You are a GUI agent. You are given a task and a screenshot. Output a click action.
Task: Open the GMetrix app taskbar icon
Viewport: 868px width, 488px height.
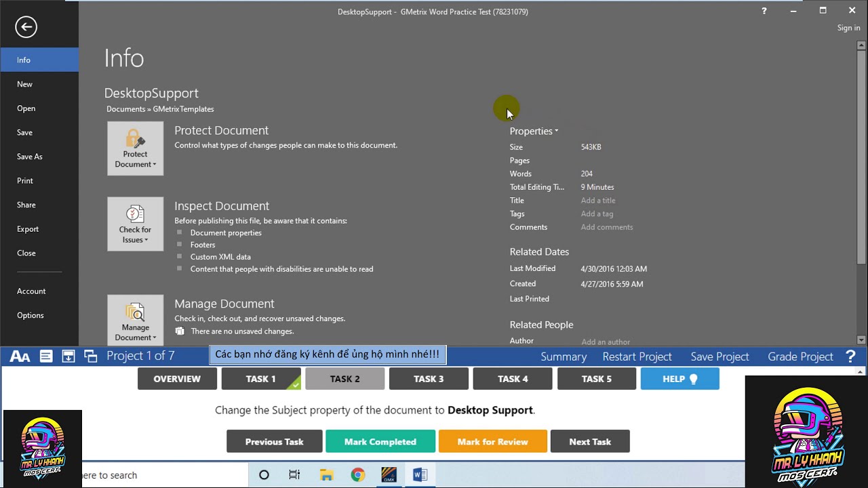click(x=389, y=475)
